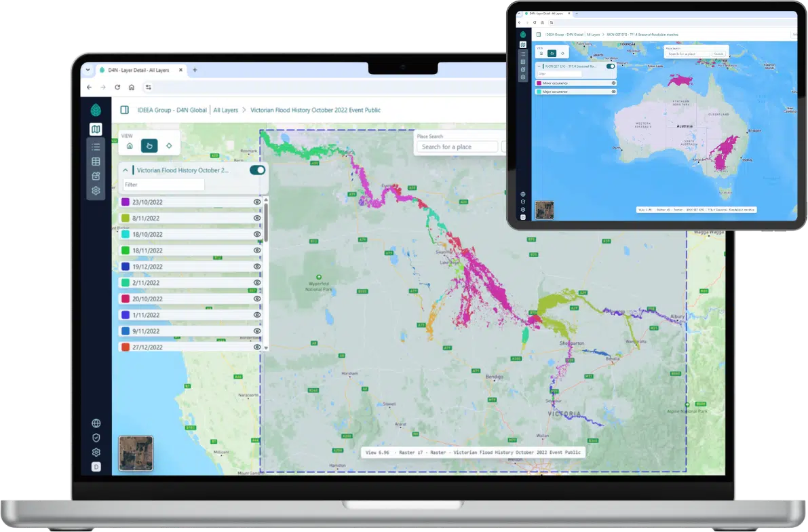Open site settings icon in laptop address bar
Image resolution: width=808 pixels, height=532 pixels.
(149, 87)
